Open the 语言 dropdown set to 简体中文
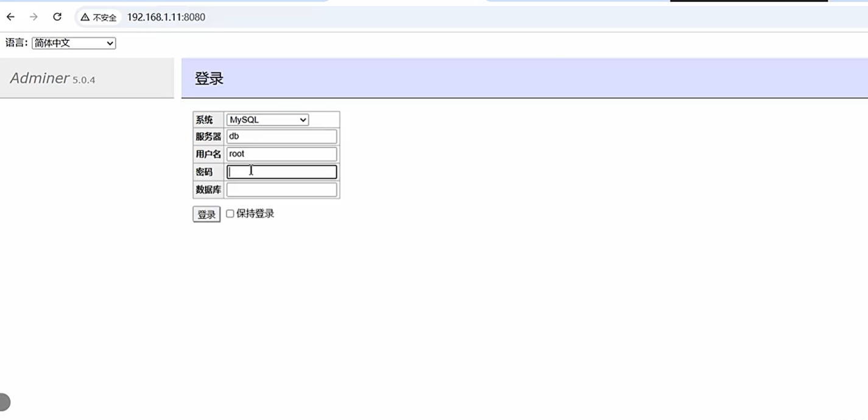Viewport: 868px width, 420px height. click(74, 43)
